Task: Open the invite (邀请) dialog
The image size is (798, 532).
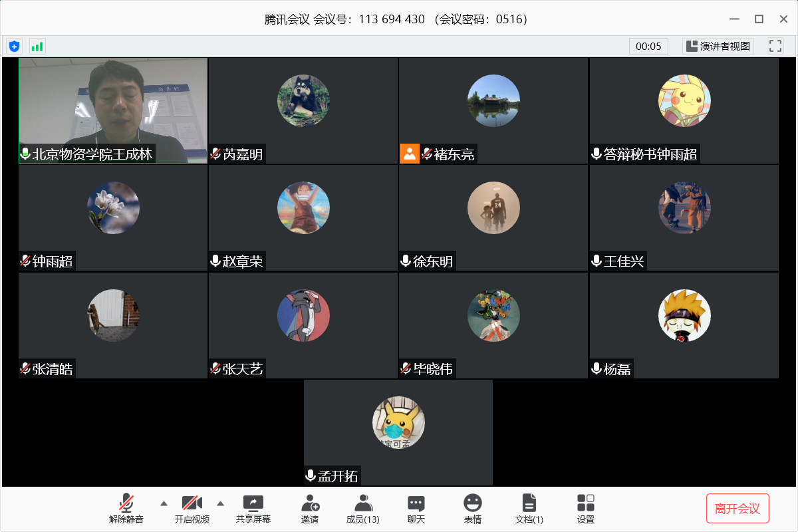Action: (x=310, y=509)
